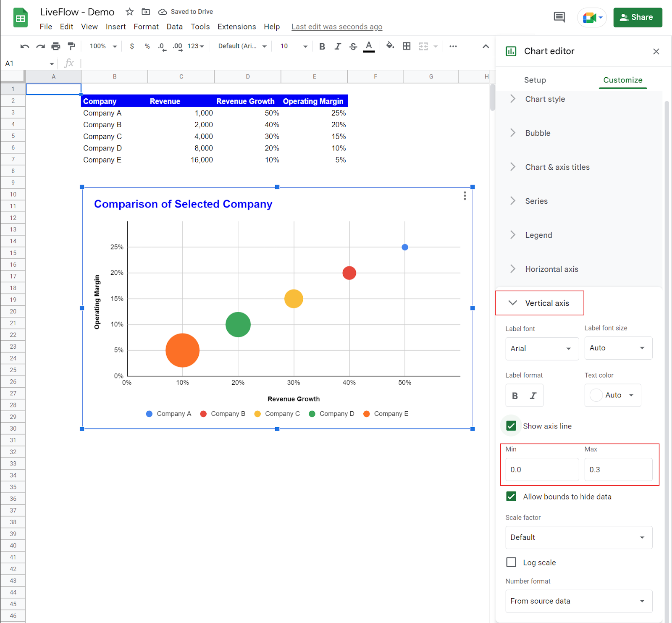The image size is (672, 623).
Task: Open the Extensions menu
Action: click(x=236, y=26)
